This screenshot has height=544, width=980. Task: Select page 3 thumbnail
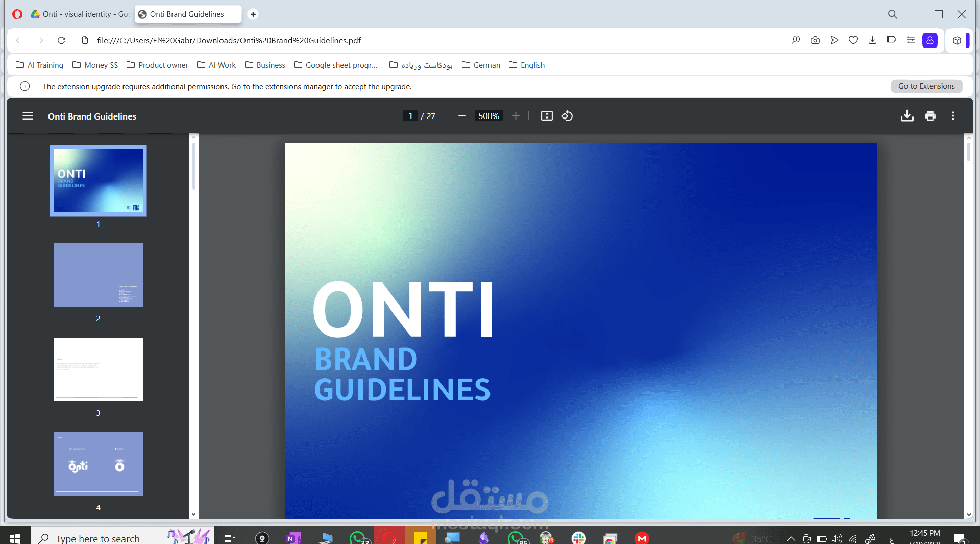pos(98,369)
